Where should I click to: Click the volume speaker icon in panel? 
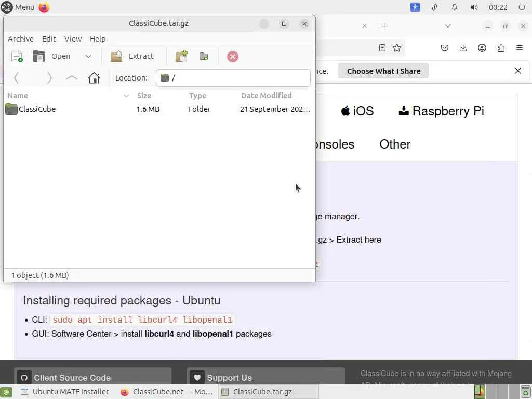click(474, 7)
